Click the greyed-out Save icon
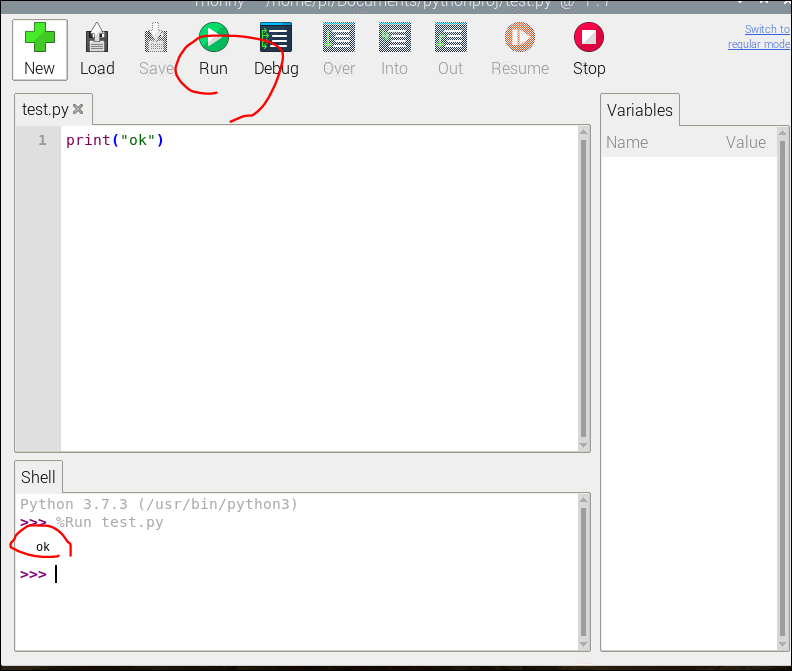Screen dimensions: 792x671 tap(156, 38)
